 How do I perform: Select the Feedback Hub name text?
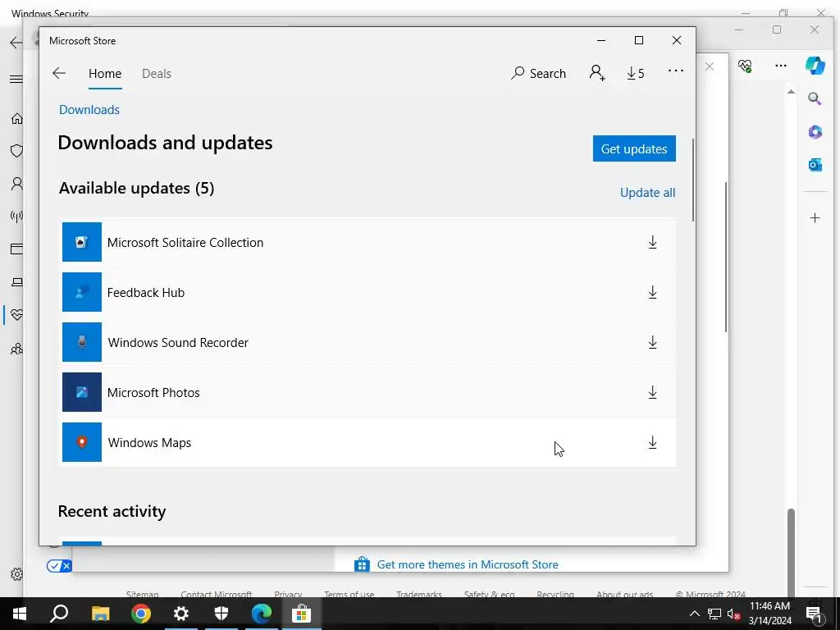(x=146, y=293)
